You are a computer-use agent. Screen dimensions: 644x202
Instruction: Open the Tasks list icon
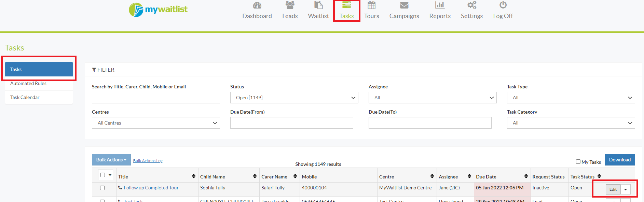point(346,5)
